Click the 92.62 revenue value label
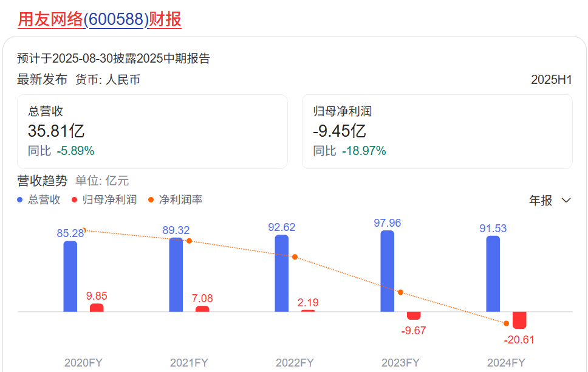 282,227
